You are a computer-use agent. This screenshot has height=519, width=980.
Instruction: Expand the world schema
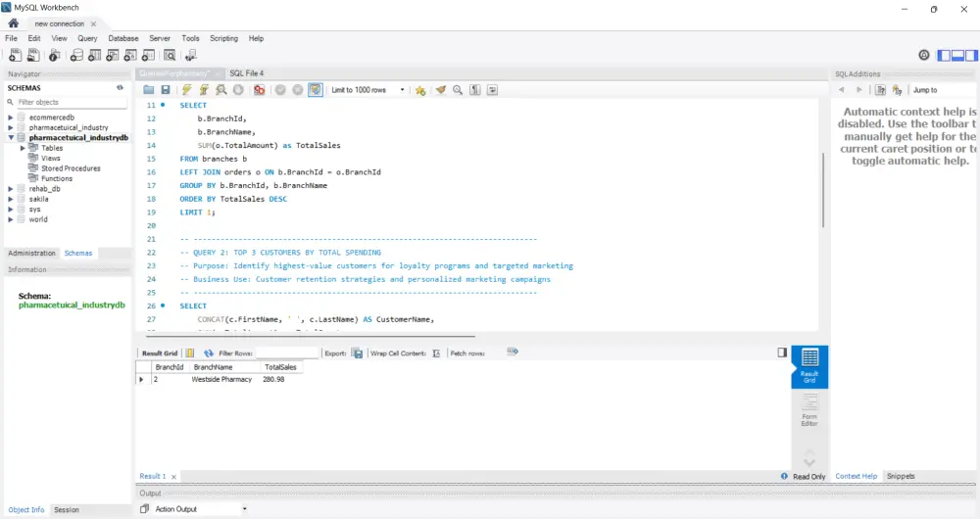click(x=11, y=219)
